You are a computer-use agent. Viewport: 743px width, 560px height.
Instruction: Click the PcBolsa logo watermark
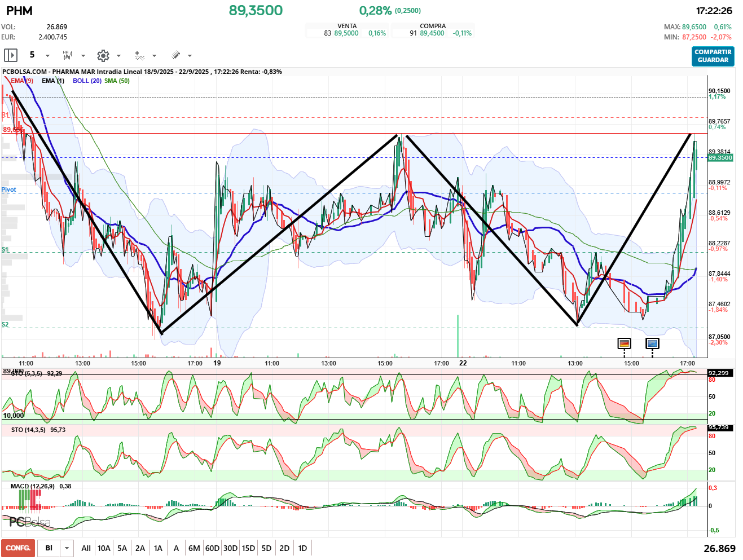click(x=29, y=522)
